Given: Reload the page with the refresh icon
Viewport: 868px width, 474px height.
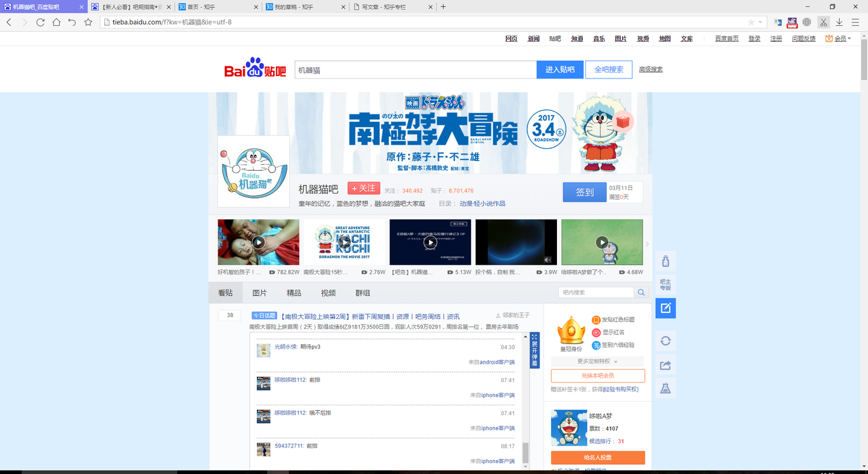Looking at the screenshot, I should 40,22.
